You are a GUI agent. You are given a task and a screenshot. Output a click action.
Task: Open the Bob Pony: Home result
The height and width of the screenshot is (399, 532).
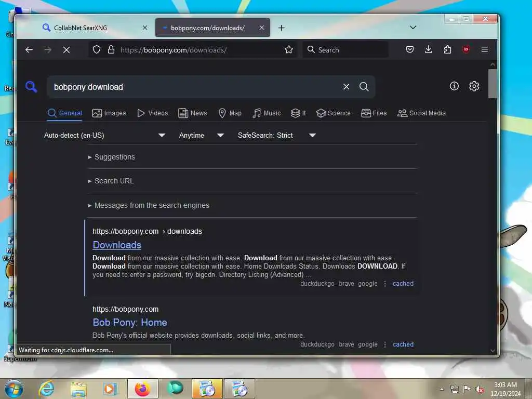(x=130, y=322)
